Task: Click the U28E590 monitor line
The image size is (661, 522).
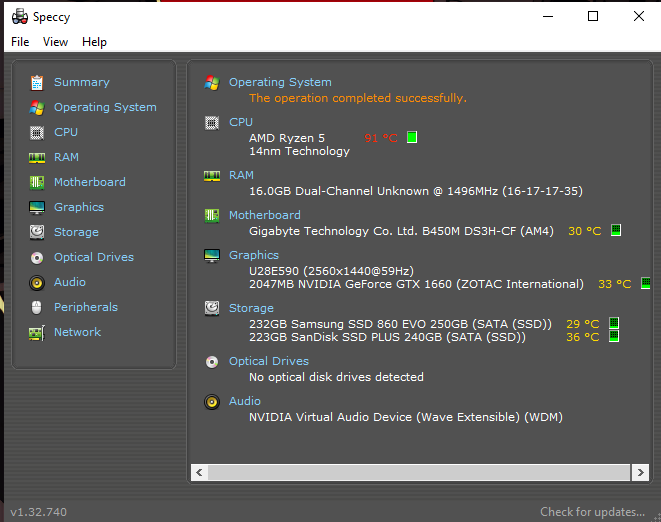Action: [x=331, y=271]
